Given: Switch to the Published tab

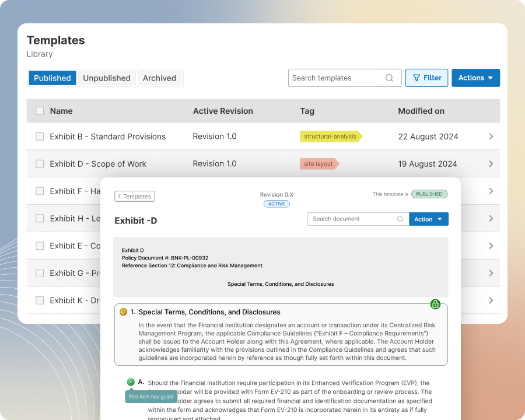Looking at the screenshot, I should tap(52, 78).
